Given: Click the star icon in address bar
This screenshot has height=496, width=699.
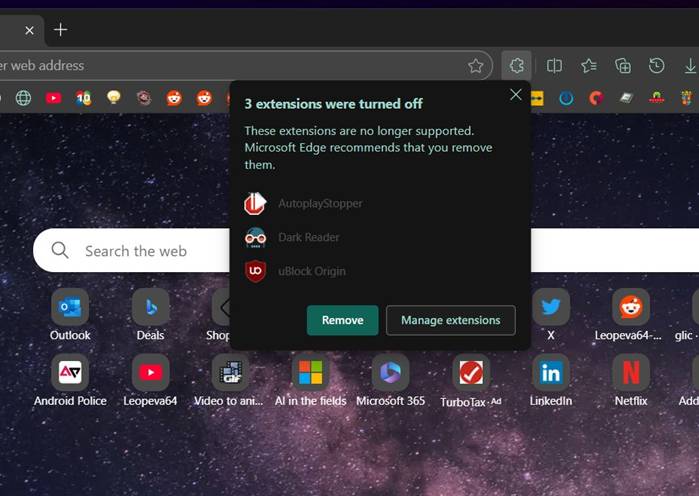Looking at the screenshot, I should click(476, 65).
